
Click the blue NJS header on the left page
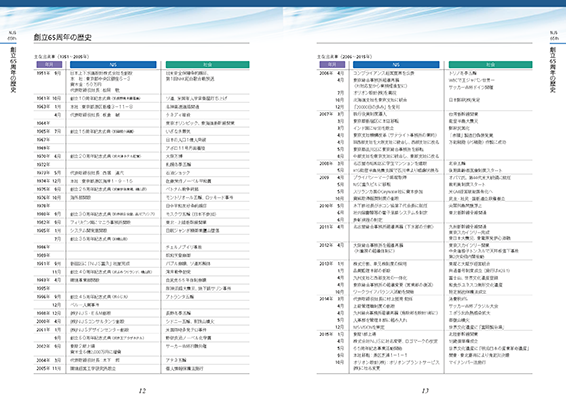[x=113, y=65]
